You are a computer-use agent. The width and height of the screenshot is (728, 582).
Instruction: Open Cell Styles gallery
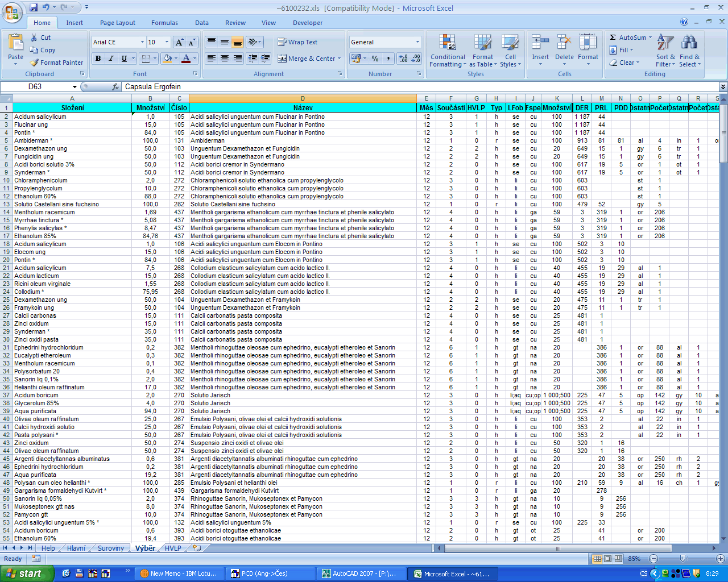tap(510, 50)
